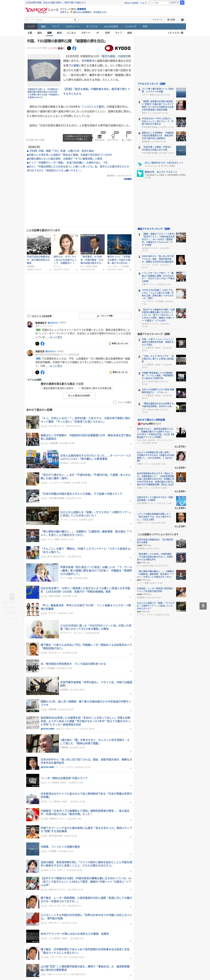The width and height of the screenshot is (210, 980).
Task: Click もっと見る(2336件) button
Action: [x=79, y=395]
